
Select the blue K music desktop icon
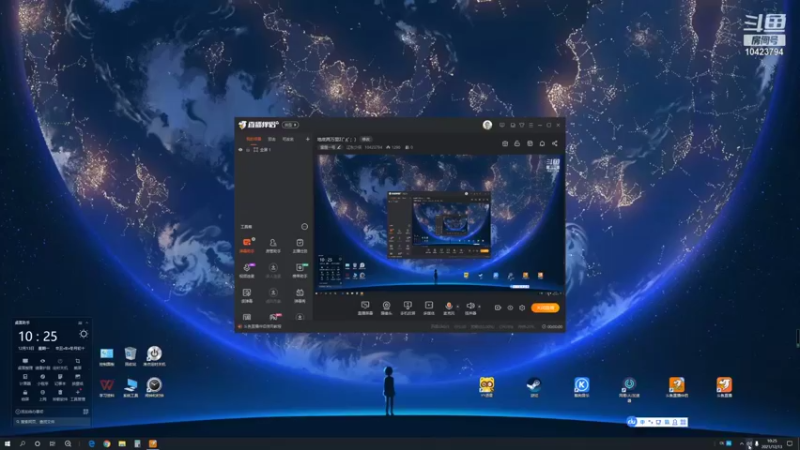582,387
